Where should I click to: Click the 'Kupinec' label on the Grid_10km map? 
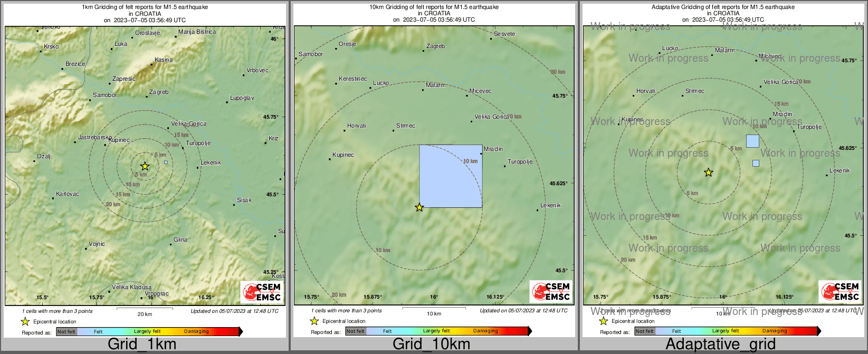coord(343,155)
